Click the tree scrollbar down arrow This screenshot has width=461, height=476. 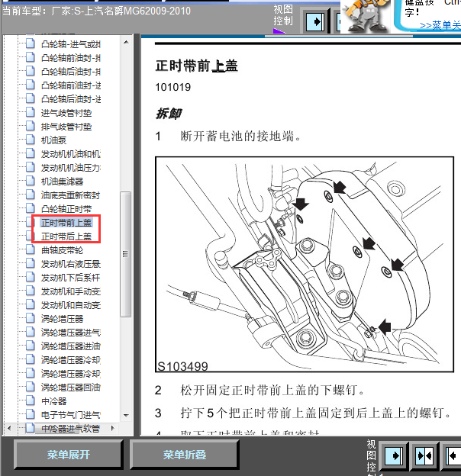[x=126, y=415]
